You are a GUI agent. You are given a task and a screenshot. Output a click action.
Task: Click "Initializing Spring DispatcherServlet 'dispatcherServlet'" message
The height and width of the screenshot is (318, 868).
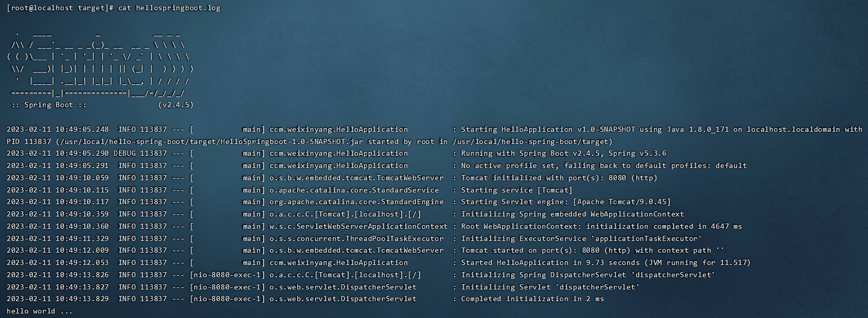588,275
